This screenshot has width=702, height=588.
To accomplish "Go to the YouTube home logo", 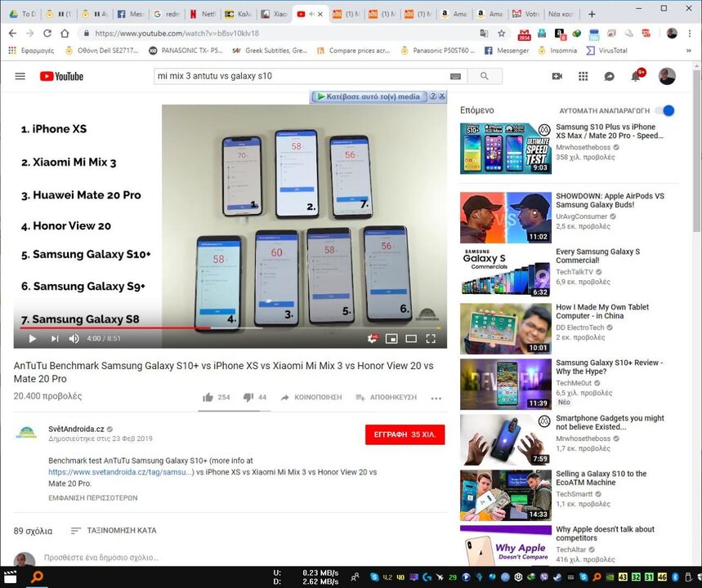I will click(x=61, y=76).
